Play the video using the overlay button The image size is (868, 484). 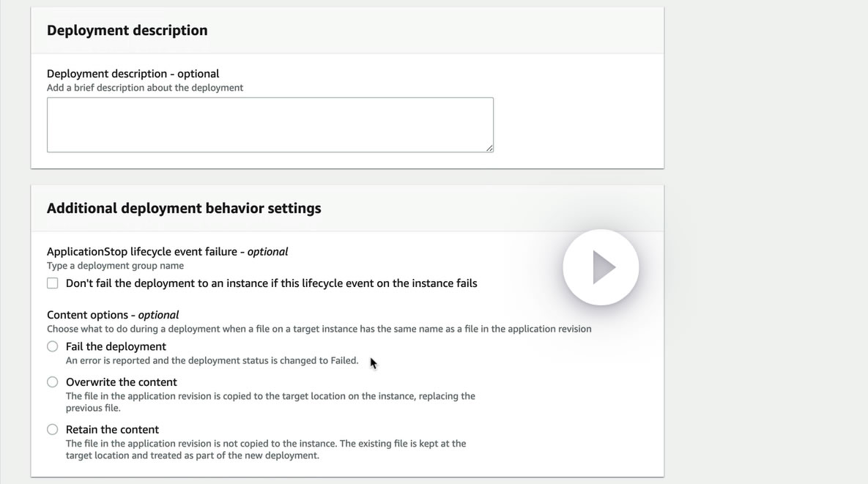coord(601,267)
